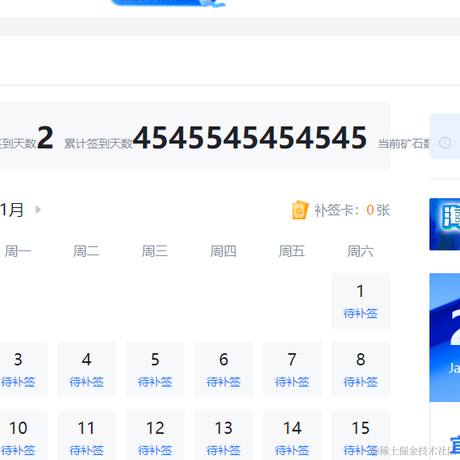Screen dimensions: 460x460
Task: Click the 周四 weekday header
Action: [x=224, y=251]
